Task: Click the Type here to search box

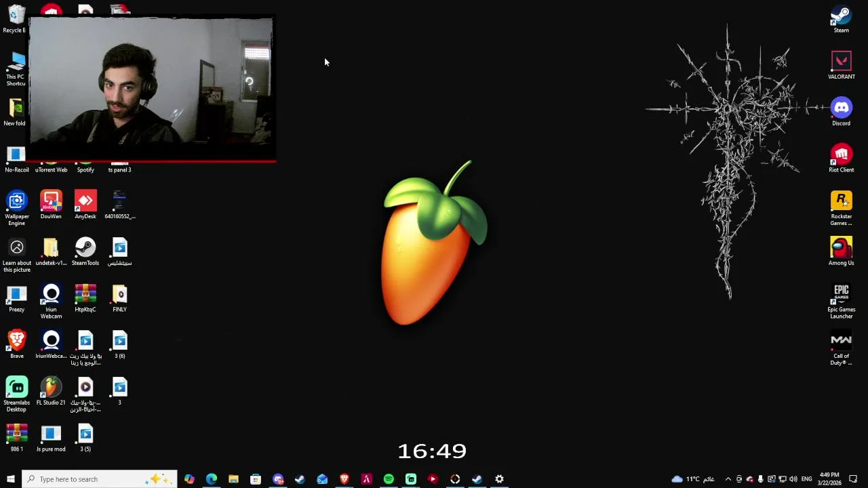Action: pyautogui.click(x=100, y=479)
